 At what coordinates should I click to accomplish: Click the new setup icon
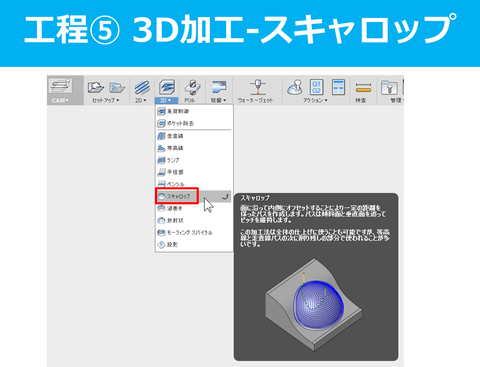pyautogui.click(x=95, y=87)
